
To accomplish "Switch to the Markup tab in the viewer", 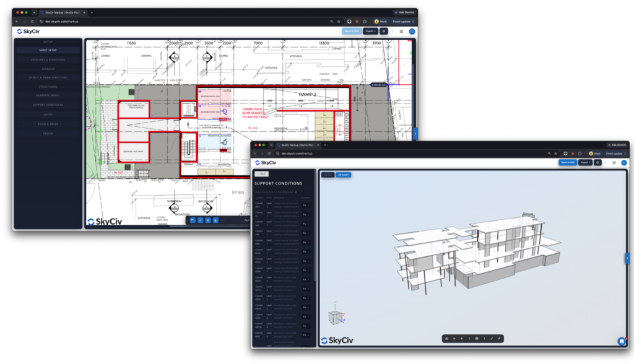I will [328, 175].
